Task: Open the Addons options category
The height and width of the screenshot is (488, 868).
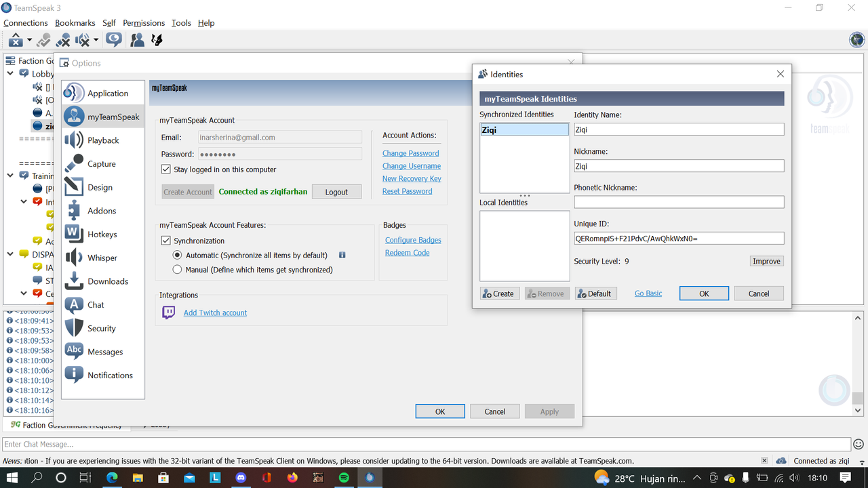Action: point(103,211)
